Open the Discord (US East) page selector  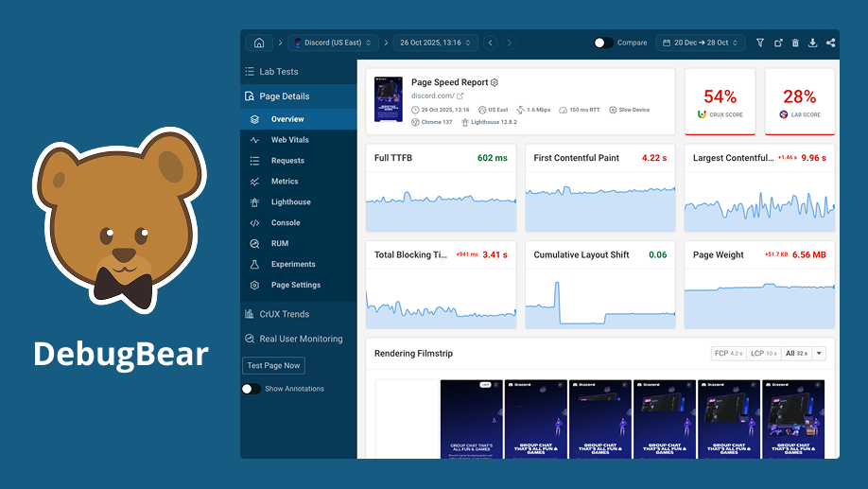[333, 43]
